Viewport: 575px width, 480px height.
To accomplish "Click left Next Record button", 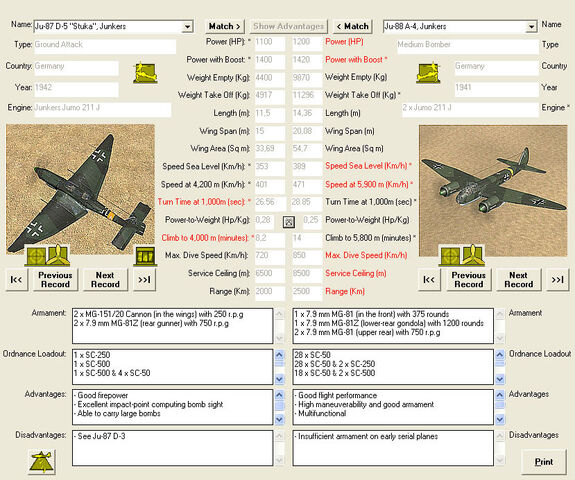I will pos(105,280).
